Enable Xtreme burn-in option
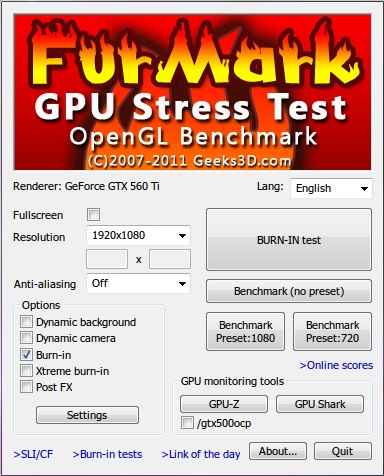 (26, 371)
